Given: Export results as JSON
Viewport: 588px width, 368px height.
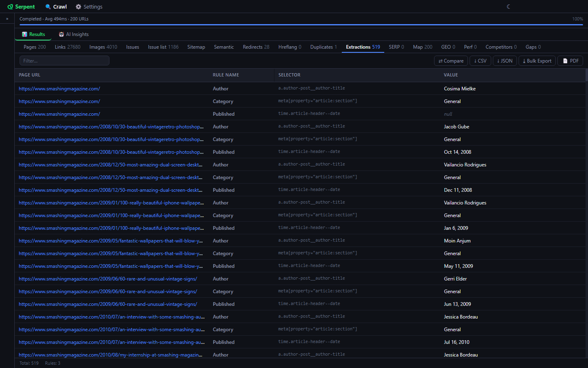Looking at the screenshot, I should [x=505, y=61].
